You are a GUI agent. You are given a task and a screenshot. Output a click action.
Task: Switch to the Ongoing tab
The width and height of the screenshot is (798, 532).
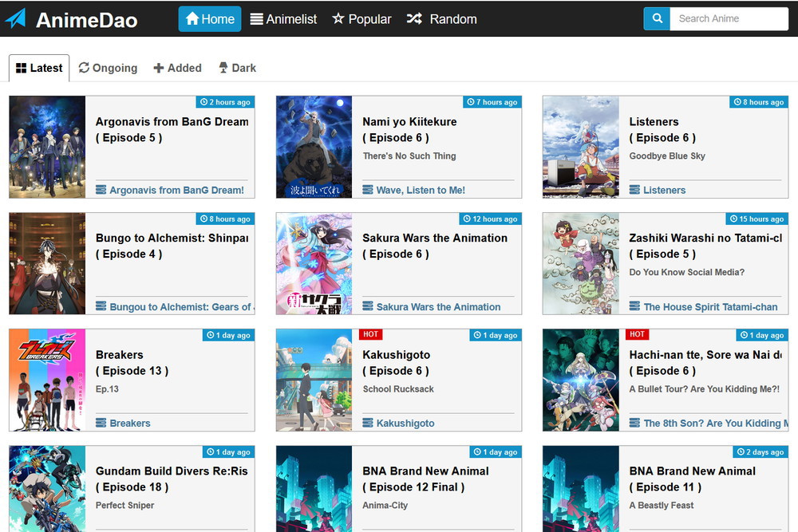point(108,68)
